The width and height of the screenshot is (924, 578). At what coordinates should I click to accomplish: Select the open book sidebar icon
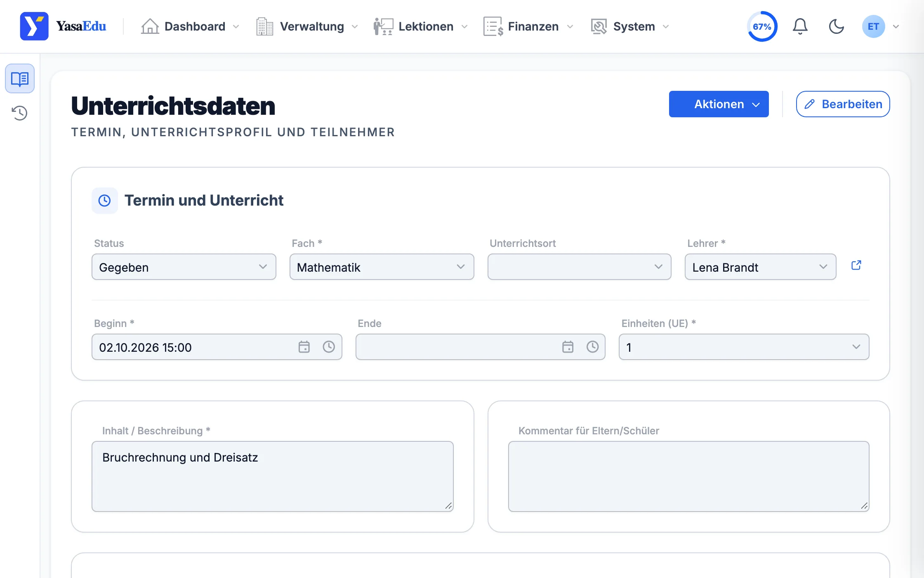click(x=20, y=78)
